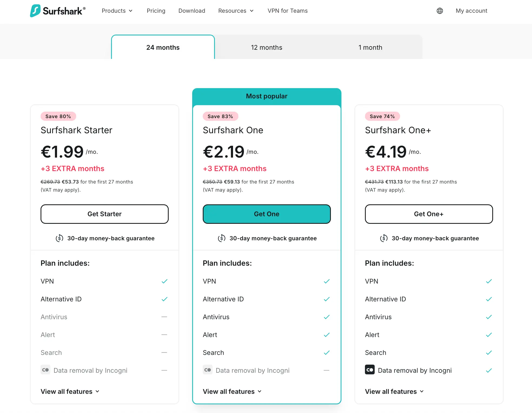Expand View all features under Surfshark Starter
Image resolution: width=532 pixels, height=413 pixels.
click(x=70, y=391)
